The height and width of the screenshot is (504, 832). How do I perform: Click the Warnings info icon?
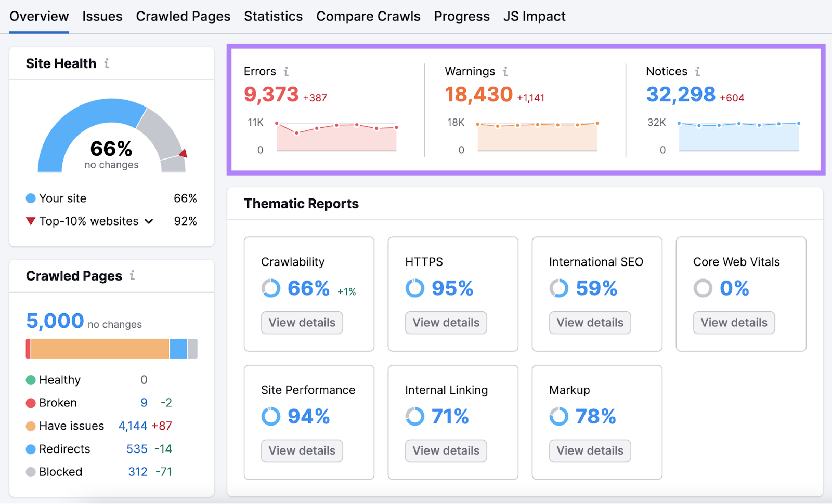click(505, 71)
